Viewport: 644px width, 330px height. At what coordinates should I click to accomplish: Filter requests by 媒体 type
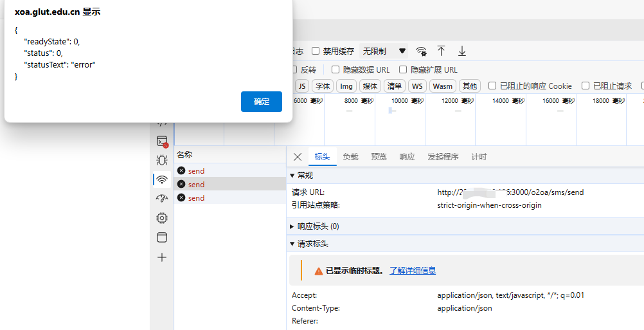[x=370, y=86]
